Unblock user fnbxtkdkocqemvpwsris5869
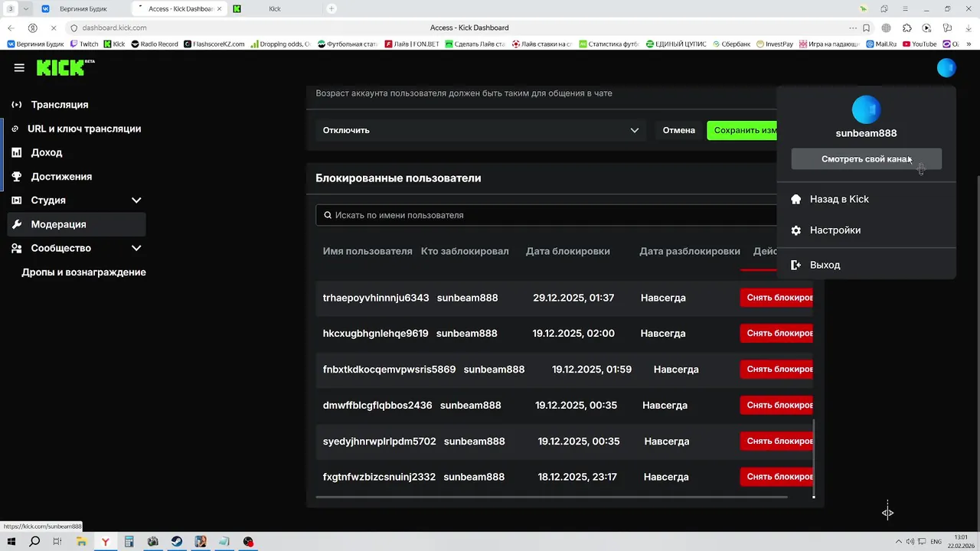 pyautogui.click(x=776, y=369)
